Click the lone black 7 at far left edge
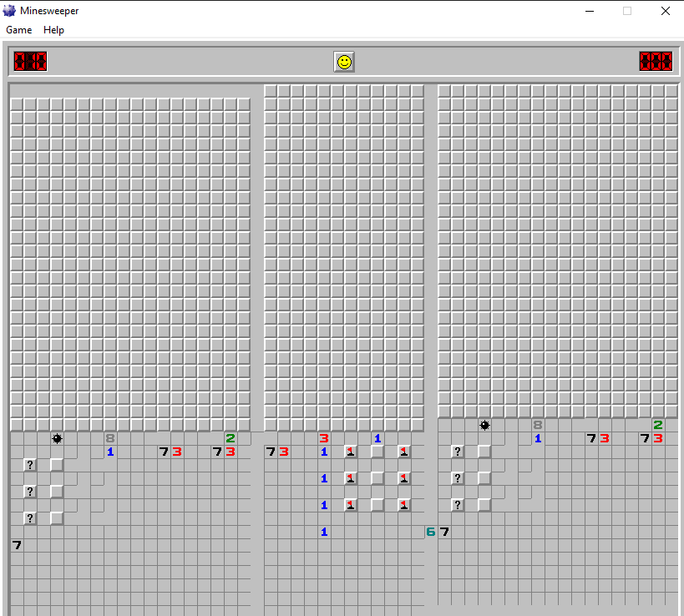This screenshot has height=616, width=684. click(17, 545)
